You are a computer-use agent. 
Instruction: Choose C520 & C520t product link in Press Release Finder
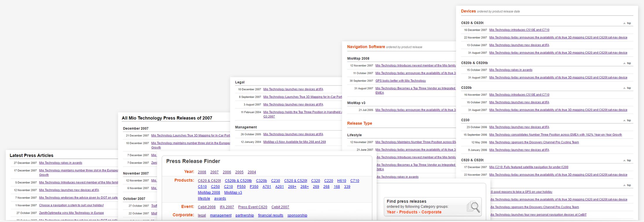(296, 181)
